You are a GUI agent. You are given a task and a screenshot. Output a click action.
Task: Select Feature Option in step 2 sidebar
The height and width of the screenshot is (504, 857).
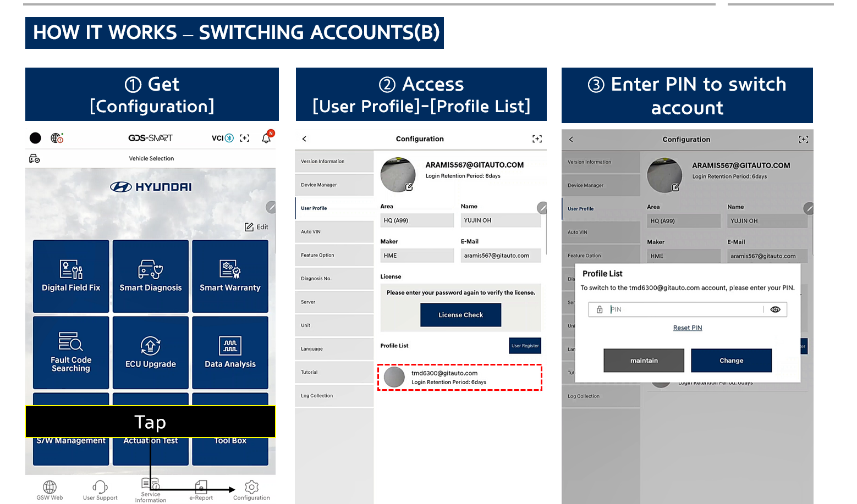[x=334, y=256]
